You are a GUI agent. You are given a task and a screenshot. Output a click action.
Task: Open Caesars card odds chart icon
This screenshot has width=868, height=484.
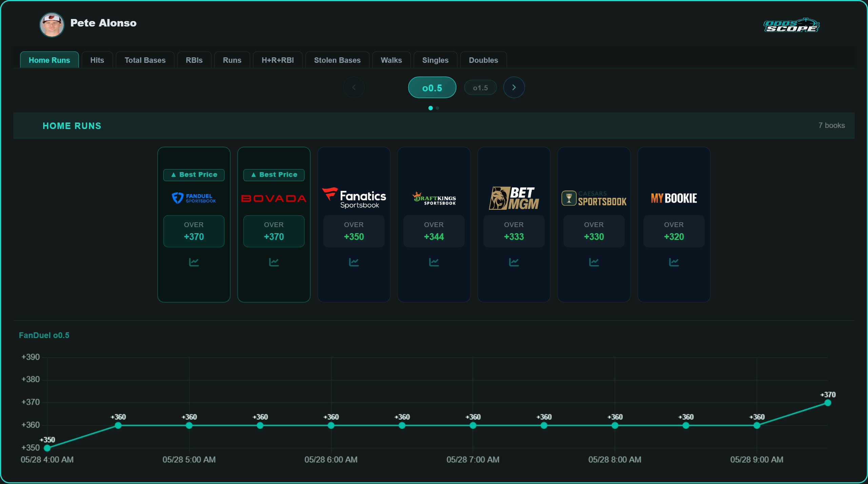pyautogui.click(x=594, y=262)
